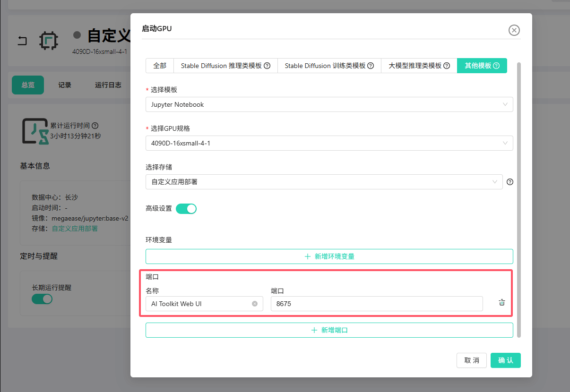570x392 pixels.
Task: Select the 大模型推理类模板 tab
Action: [x=419, y=66]
